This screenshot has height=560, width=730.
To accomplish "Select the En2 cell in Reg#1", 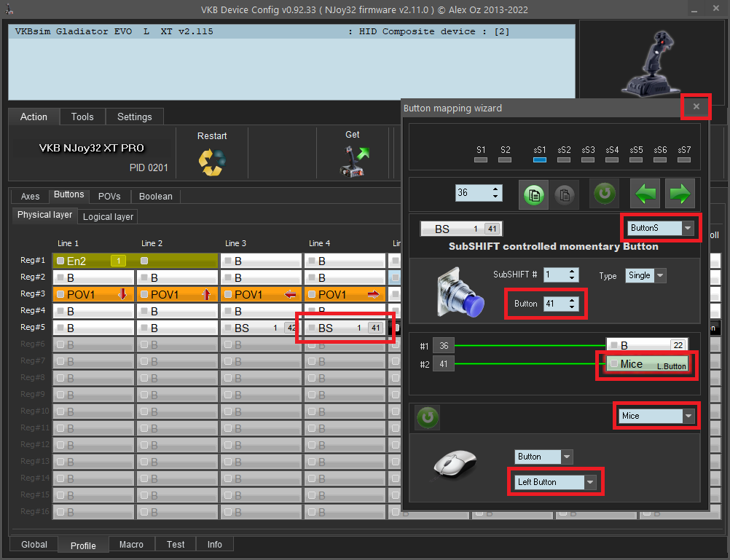I will [136, 261].
